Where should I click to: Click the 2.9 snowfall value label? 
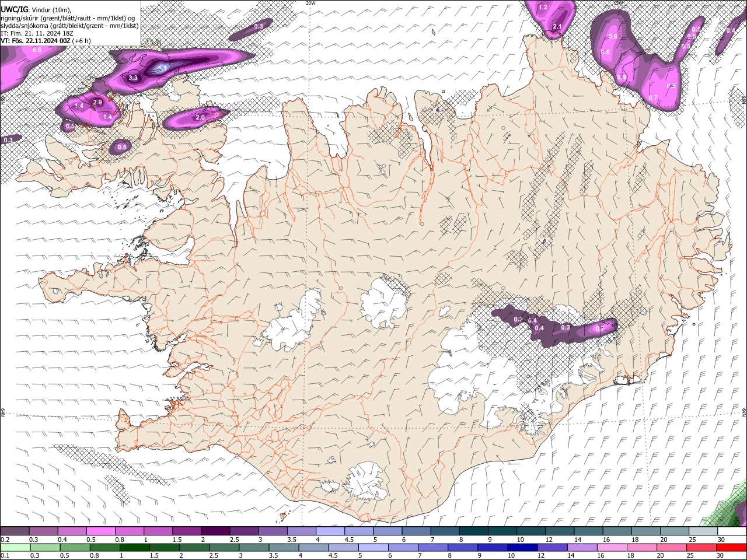pyautogui.click(x=97, y=102)
